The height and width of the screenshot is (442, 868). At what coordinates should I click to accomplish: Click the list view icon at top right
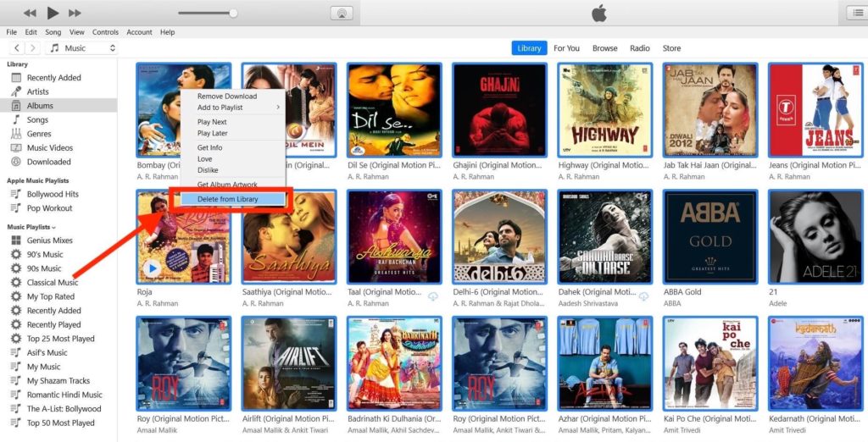point(854,13)
